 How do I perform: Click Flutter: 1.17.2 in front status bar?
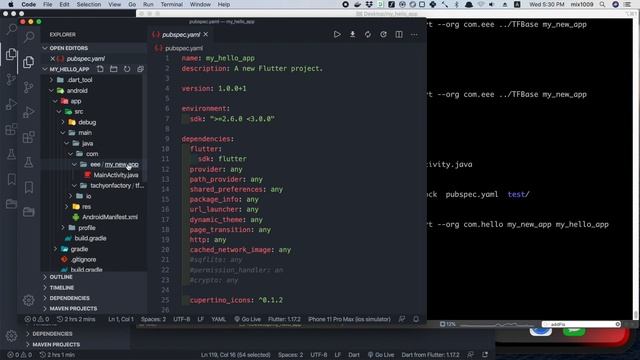pos(284,319)
